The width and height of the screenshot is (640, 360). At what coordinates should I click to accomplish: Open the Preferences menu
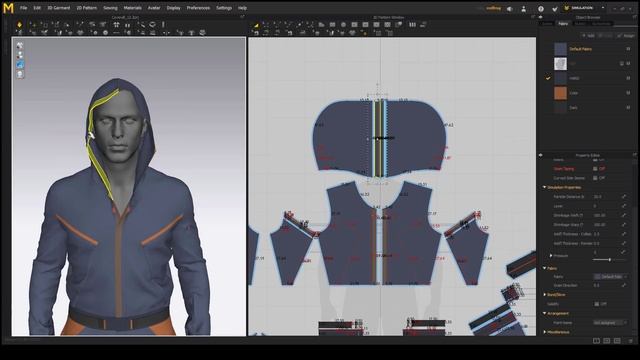pyautogui.click(x=198, y=8)
